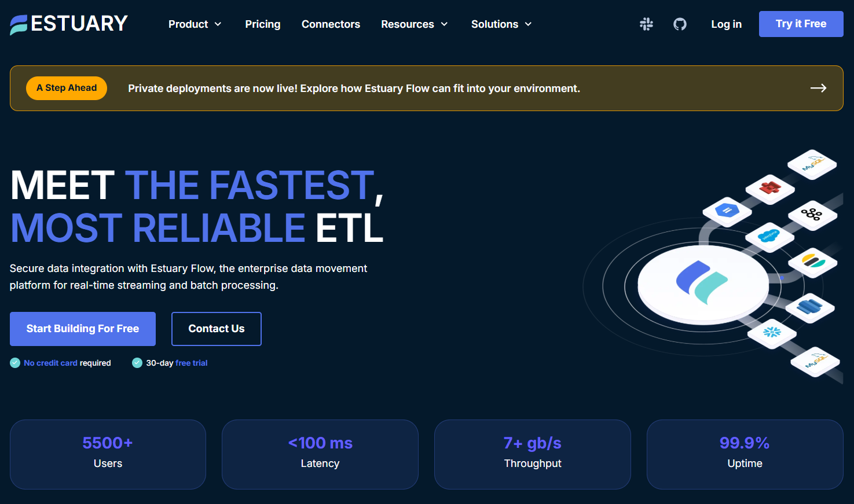Click the Elastic connector tile
854x504 pixels.
tap(813, 262)
